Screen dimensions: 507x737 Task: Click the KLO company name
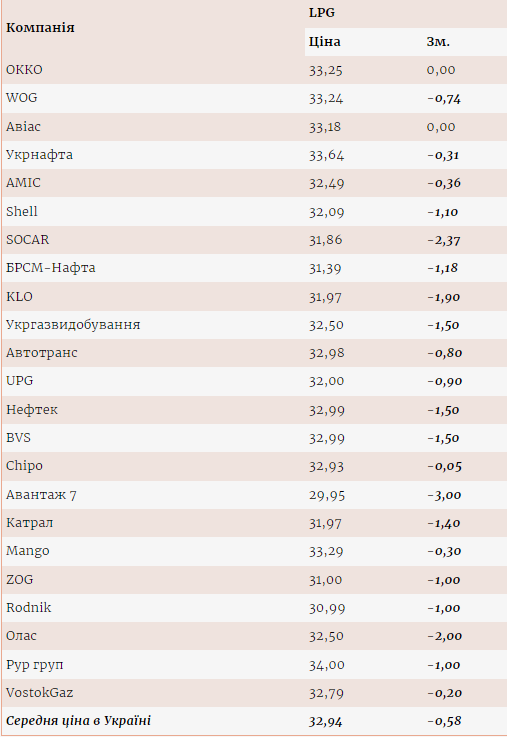(x=19, y=297)
